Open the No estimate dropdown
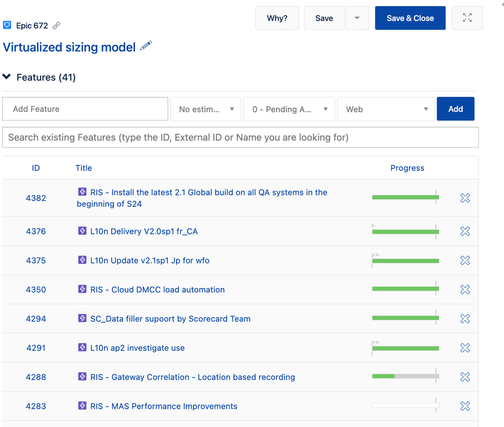The height and width of the screenshot is (427, 504). pyautogui.click(x=206, y=109)
